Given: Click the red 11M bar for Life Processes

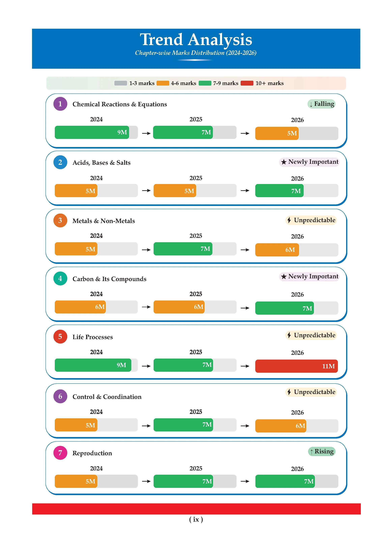Looking at the screenshot, I should 297,366.
